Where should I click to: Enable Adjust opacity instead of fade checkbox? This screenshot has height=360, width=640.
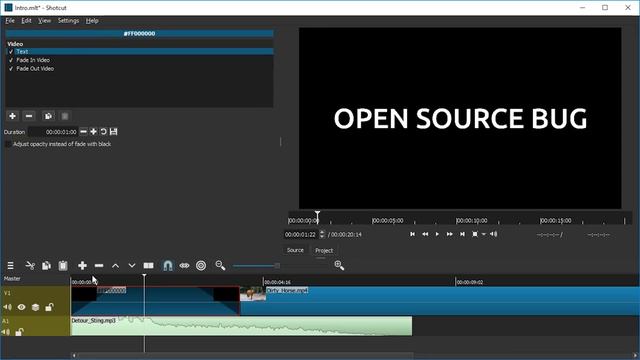pos(8,144)
